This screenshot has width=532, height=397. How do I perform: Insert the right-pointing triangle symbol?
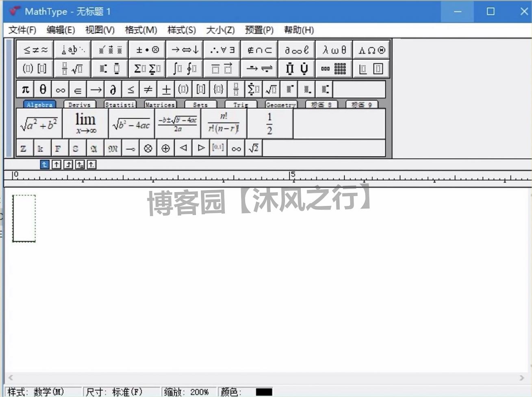(201, 148)
